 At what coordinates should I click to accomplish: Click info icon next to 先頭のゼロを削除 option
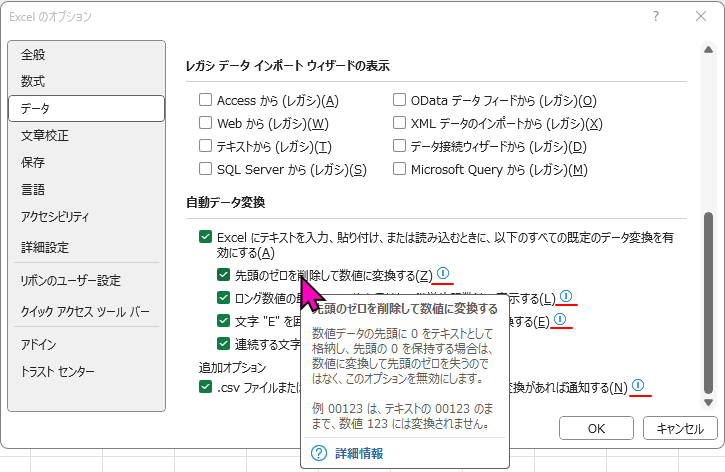[443, 273]
